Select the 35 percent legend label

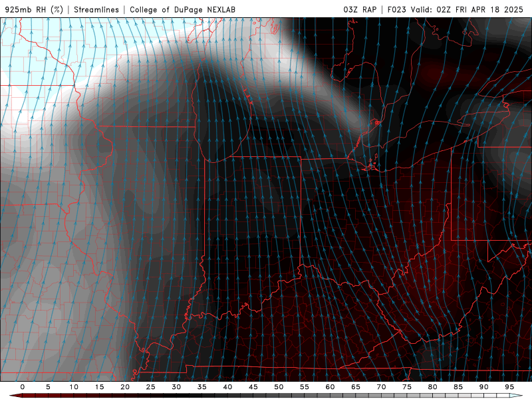pyautogui.click(x=202, y=387)
